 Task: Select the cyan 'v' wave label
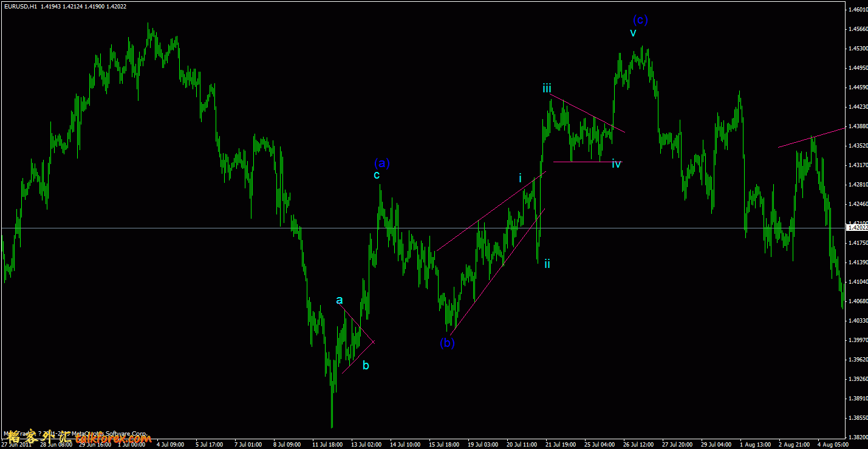(633, 33)
